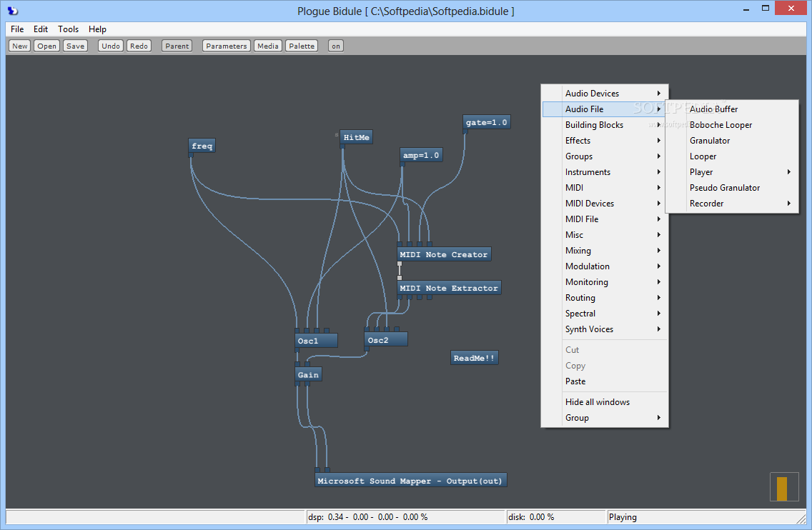812x530 pixels.
Task: Click the New toolbar button
Action: [x=20, y=46]
